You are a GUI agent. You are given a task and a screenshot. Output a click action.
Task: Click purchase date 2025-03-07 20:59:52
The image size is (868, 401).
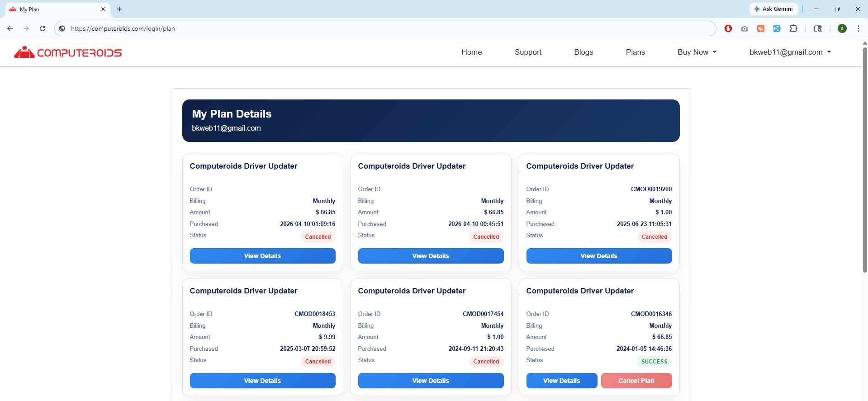[x=308, y=349]
